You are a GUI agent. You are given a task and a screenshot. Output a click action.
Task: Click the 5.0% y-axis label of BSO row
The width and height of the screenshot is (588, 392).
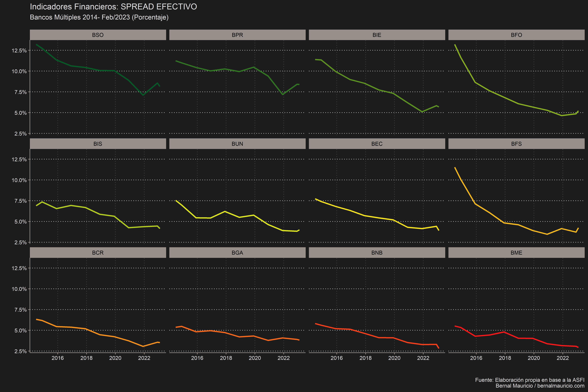(x=20, y=113)
